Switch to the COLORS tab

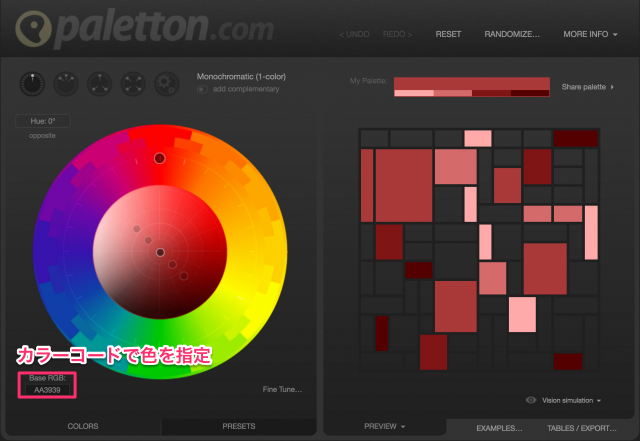tap(83, 426)
